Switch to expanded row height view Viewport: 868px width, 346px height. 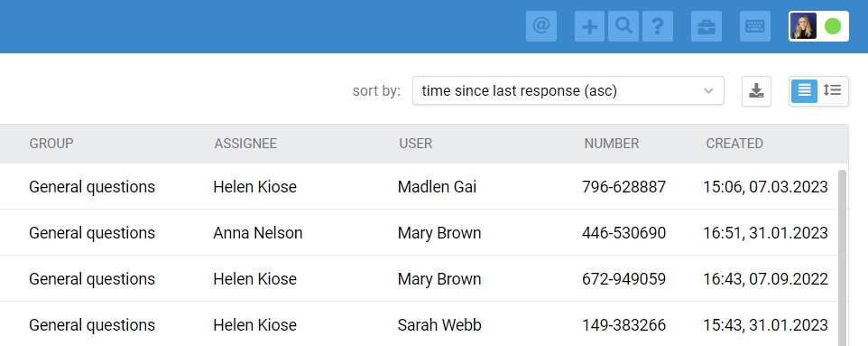tap(833, 90)
